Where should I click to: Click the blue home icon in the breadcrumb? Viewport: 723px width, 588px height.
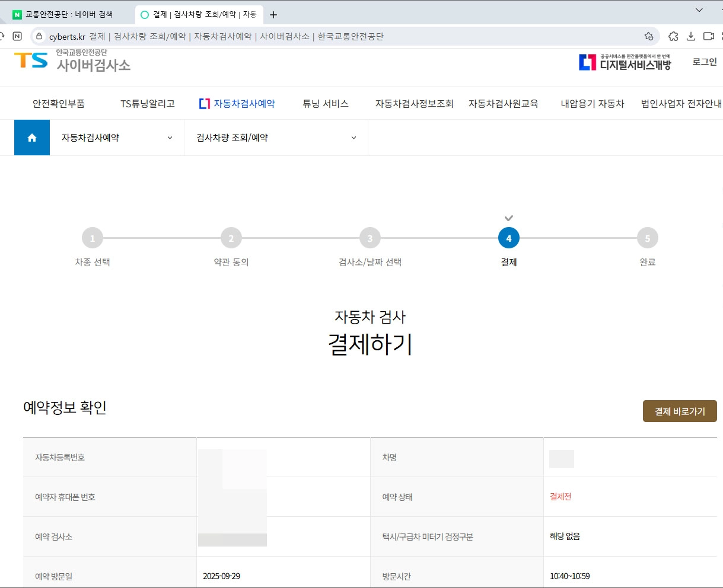point(31,137)
